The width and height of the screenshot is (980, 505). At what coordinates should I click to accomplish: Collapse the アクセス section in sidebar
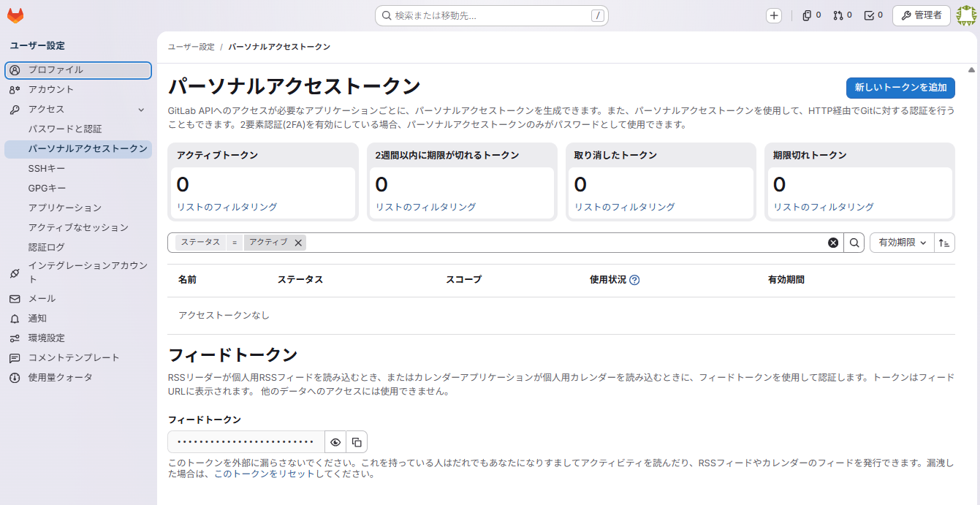pyautogui.click(x=142, y=109)
